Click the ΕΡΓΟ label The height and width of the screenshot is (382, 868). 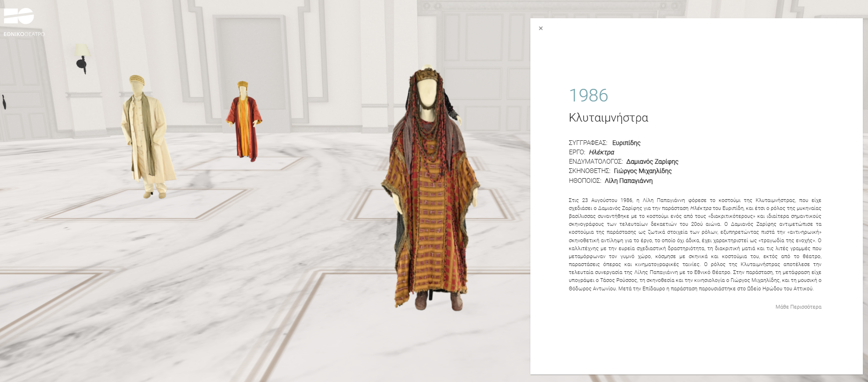577,152
